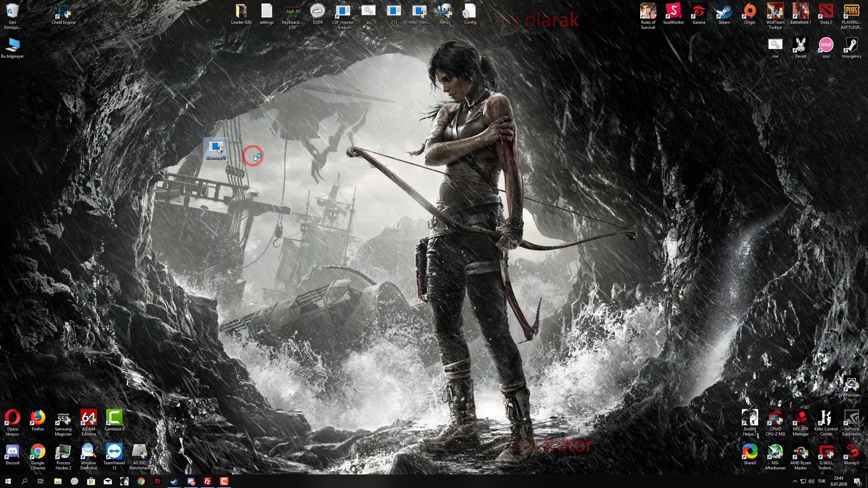Open the Mail app on taskbar

click(x=108, y=481)
